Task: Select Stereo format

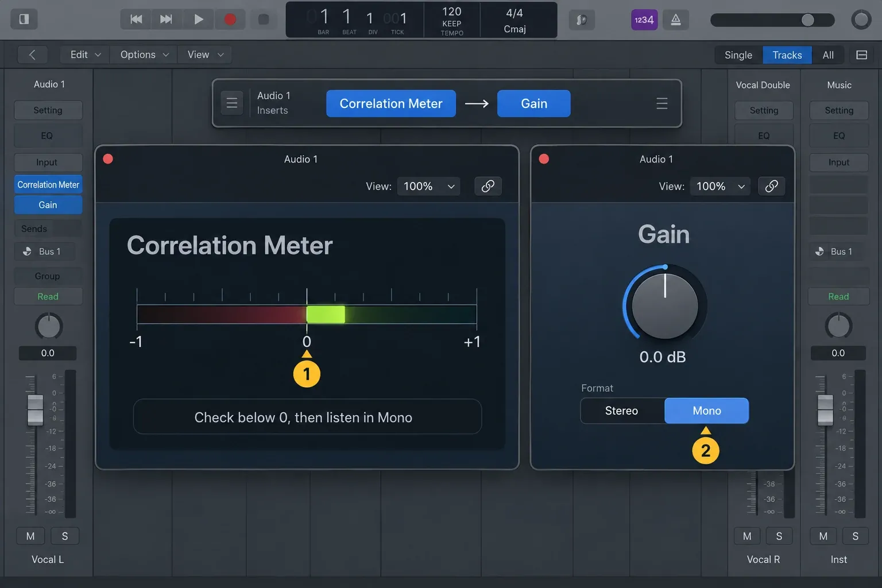Action: [622, 411]
